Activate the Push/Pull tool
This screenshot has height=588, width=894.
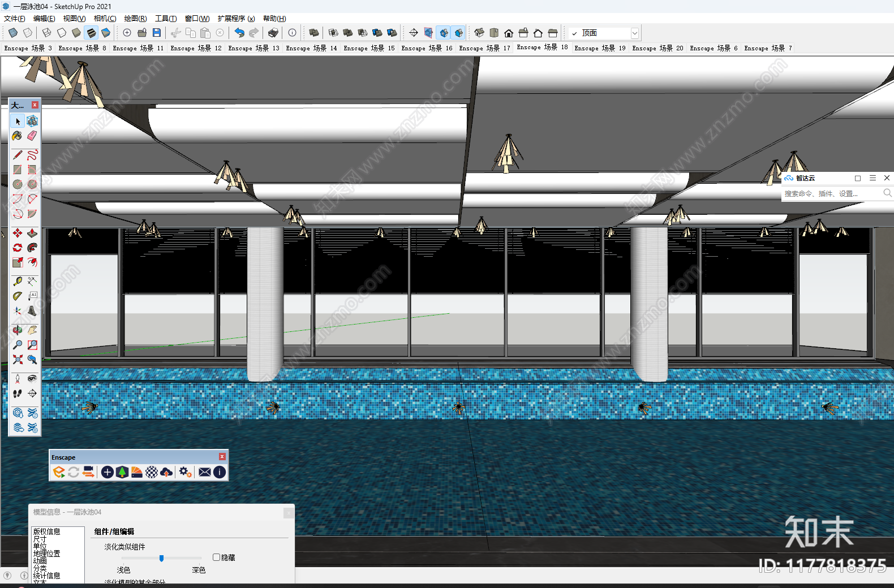(32, 233)
